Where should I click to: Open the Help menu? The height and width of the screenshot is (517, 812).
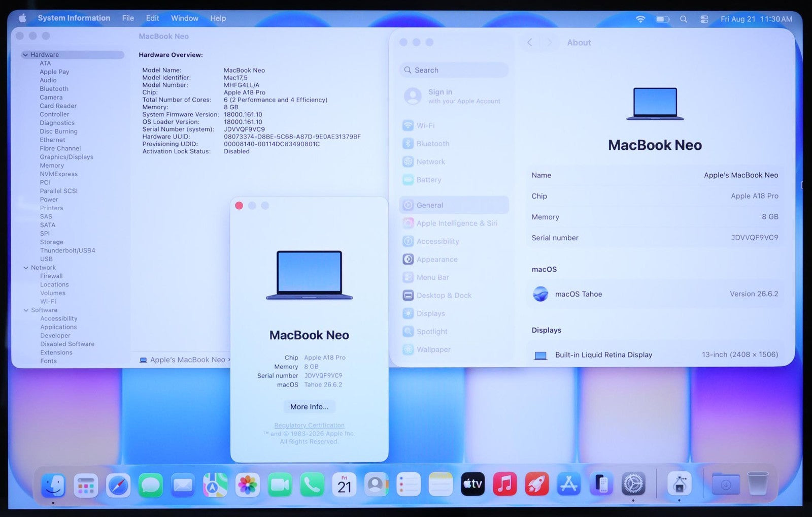tap(218, 18)
